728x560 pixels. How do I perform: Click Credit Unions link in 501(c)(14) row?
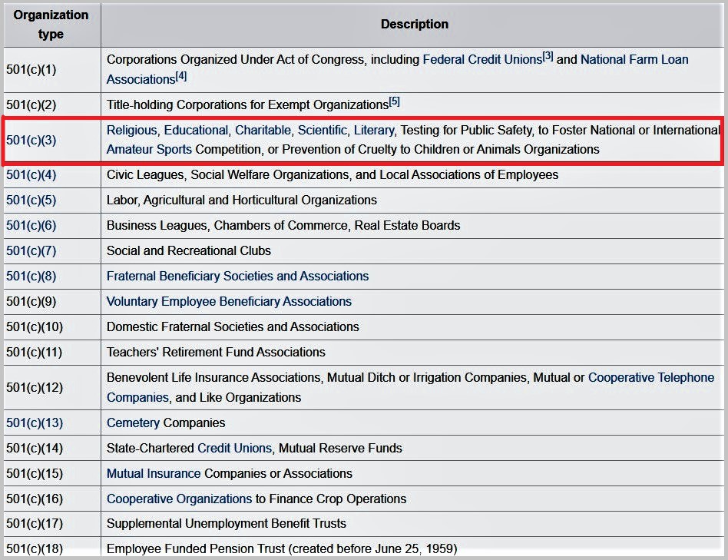(234, 449)
